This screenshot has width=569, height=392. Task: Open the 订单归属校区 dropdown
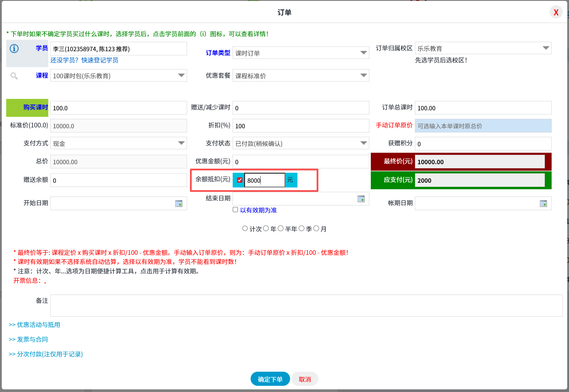click(x=546, y=48)
